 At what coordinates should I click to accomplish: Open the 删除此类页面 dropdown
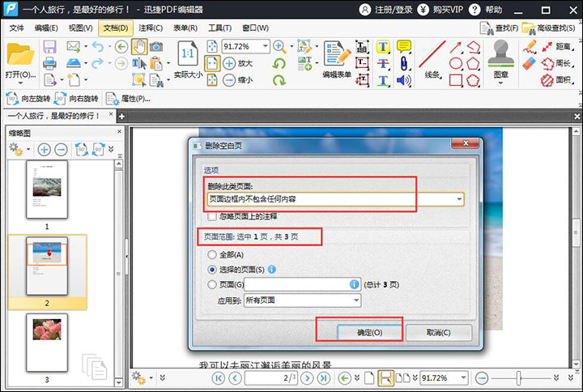pos(459,199)
